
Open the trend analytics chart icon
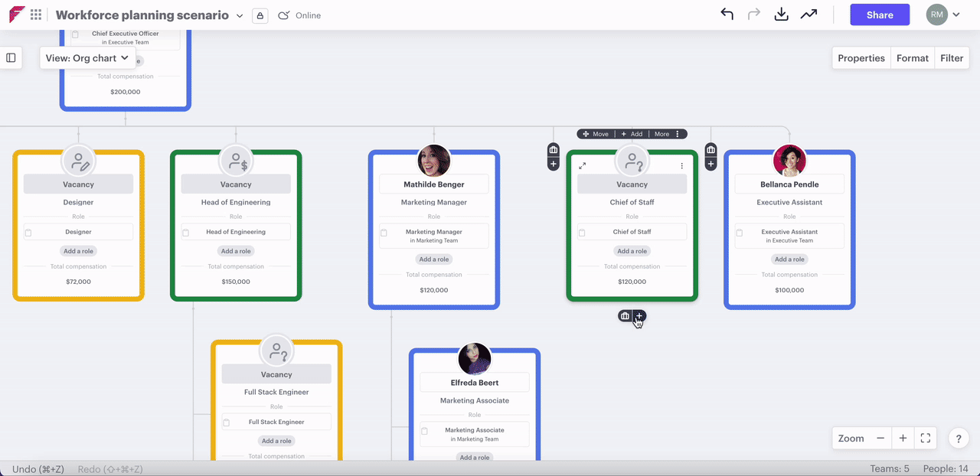808,15
